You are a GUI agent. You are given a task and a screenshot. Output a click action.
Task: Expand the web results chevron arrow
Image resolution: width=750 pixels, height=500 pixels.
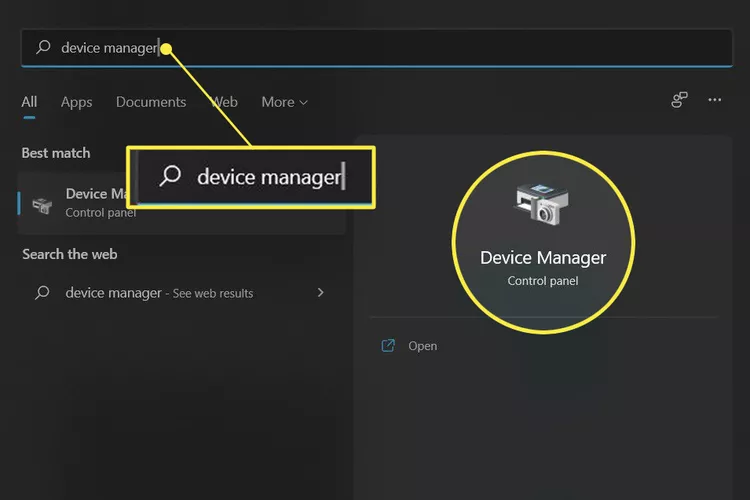click(x=320, y=292)
